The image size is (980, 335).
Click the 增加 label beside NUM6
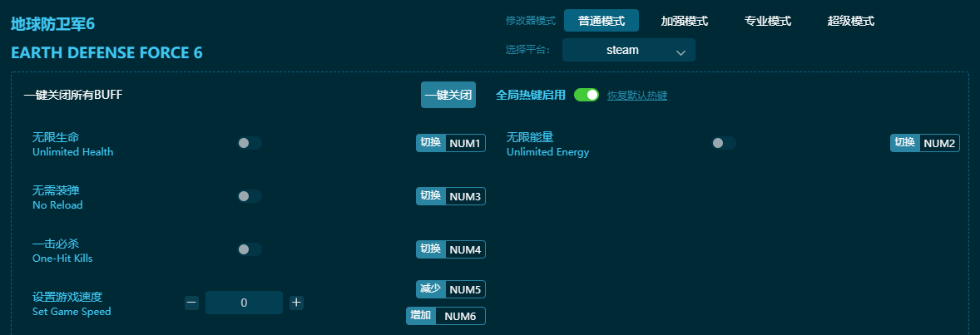[421, 316]
